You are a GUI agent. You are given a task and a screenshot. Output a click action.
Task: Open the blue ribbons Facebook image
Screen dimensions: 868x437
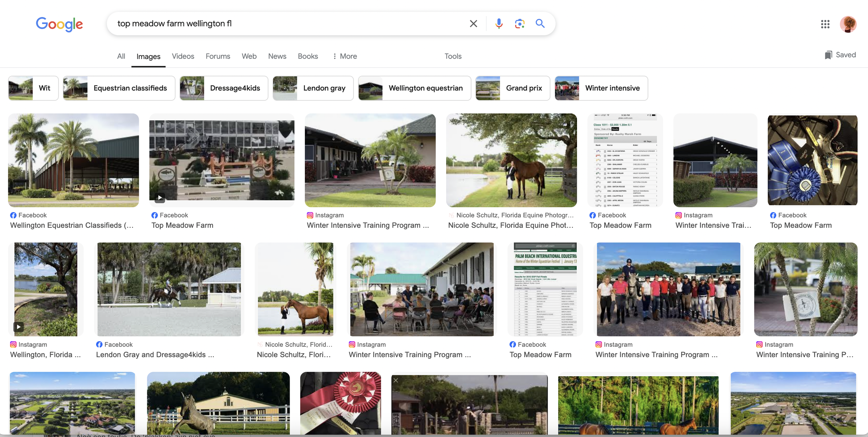click(x=812, y=160)
